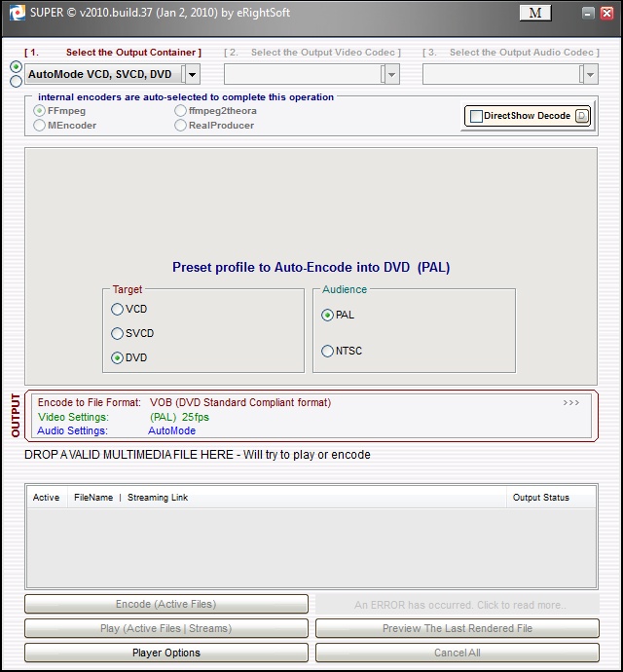Click Preview The Last Rendered File

click(x=458, y=628)
